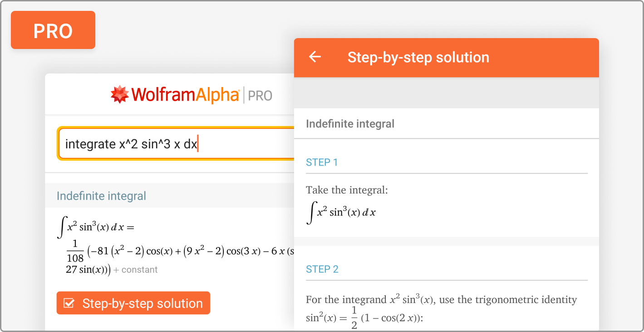Click the back arrow in the solution header
The height and width of the screenshot is (332, 644).
point(315,57)
